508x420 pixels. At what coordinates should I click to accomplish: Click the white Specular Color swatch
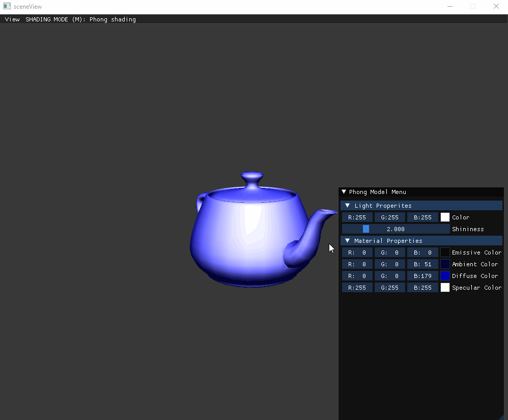click(x=445, y=288)
